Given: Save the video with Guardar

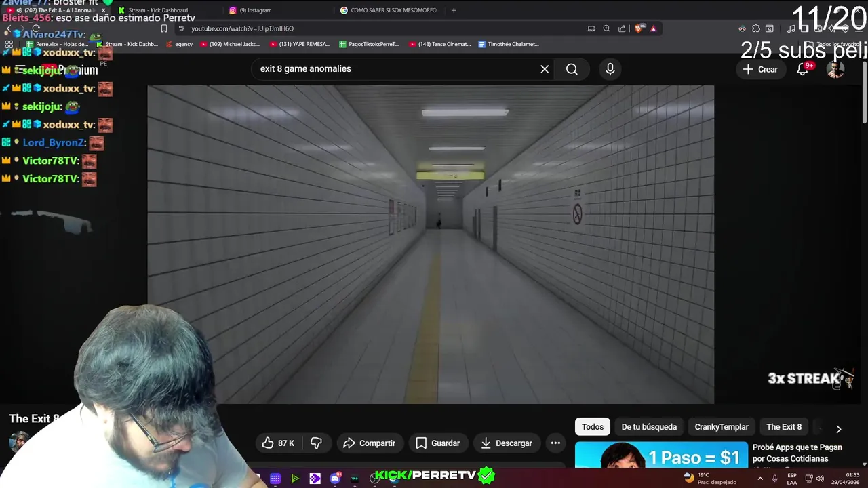Looking at the screenshot, I should click(x=438, y=443).
